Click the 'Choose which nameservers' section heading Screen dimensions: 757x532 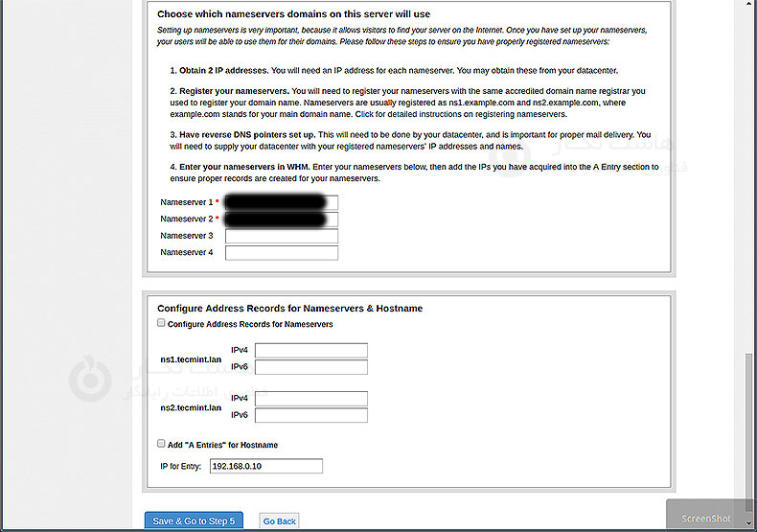[x=293, y=15]
